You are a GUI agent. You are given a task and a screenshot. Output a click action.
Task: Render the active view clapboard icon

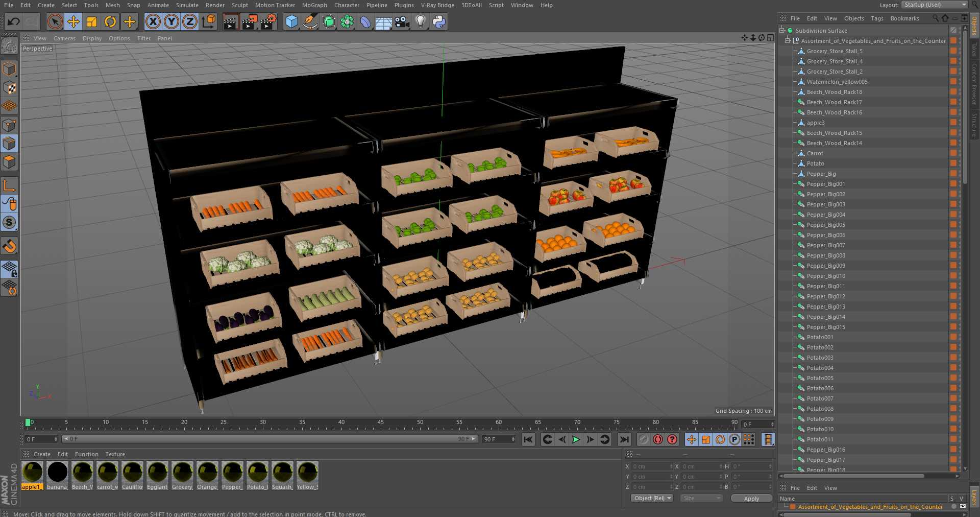230,21
